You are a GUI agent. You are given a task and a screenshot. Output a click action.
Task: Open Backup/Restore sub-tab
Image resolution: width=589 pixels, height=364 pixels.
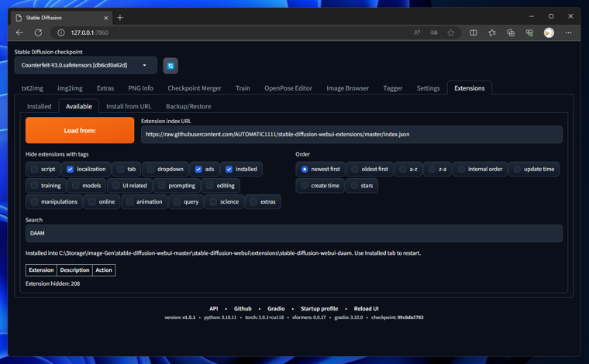(188, 107)
